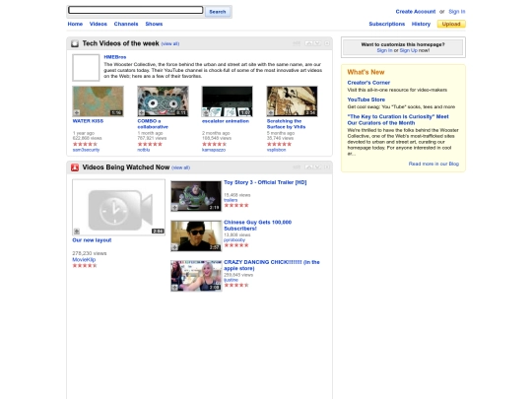
Task: Click star rating of Chinese Guy video
Action: coord(236,245)
